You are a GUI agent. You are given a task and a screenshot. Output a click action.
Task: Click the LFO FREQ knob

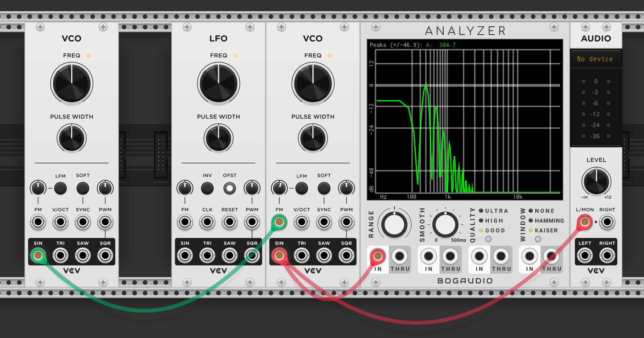click(x=219, y=84)
